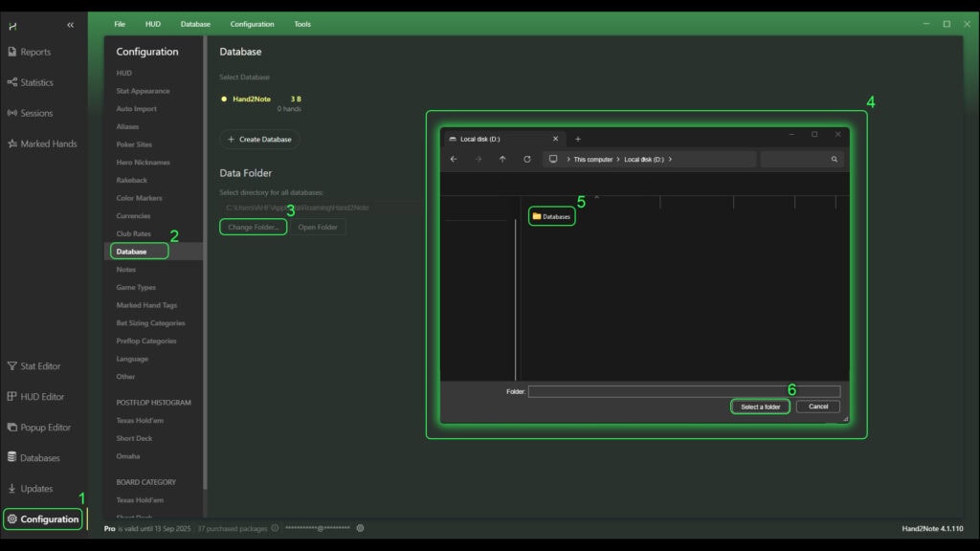Click the Folder name input field
The width and height of the screenshot is (980, 551).
(684, 391)
